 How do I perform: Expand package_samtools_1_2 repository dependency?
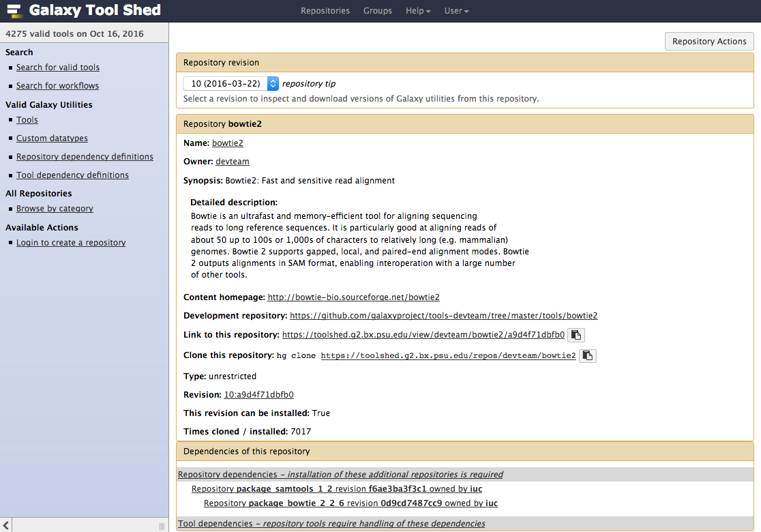pyautogui.click(x=337, y=489)
